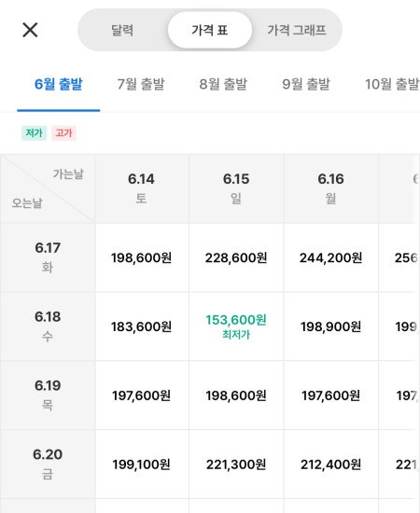Image resolution: width=420 pixels, height=513 pixels.
Task: Choose the 221,300원 fare cell
Action: pyautogui.click(x=236, y=464)
